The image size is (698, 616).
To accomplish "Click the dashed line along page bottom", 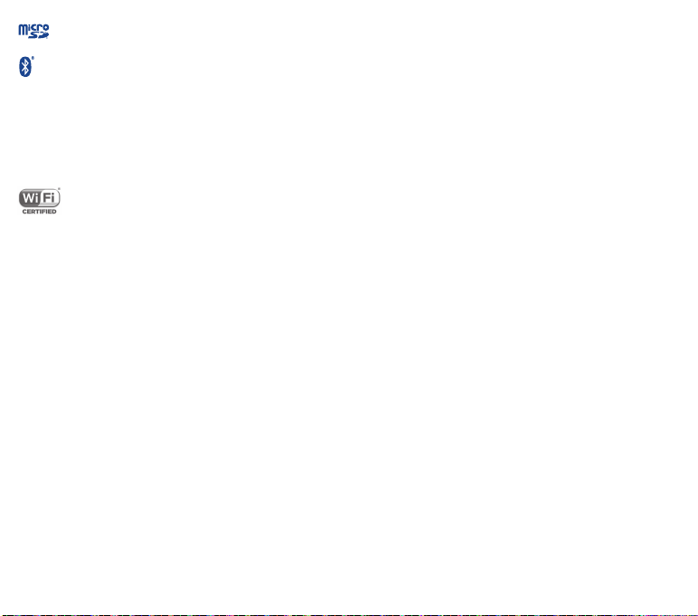I will [x=349, y=615].
